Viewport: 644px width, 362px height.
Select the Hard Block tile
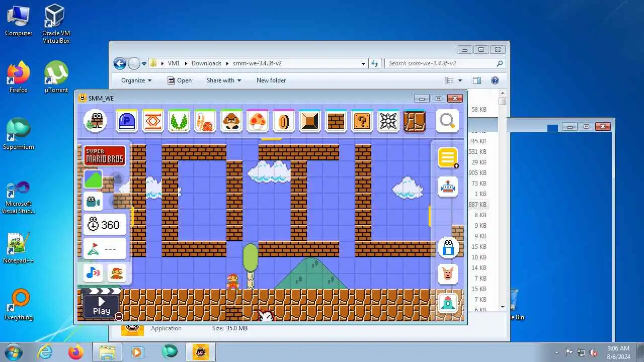tap(310, 121)
